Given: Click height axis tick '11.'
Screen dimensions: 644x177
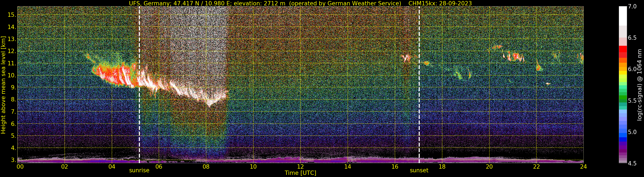Looking at the screenshot, I should [x=12, y=63].
